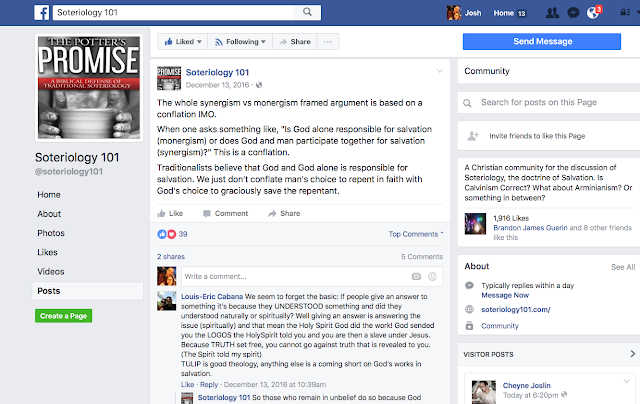Select Posts in page sidebar
This screenshot has width=640, height=404.
pos(87,291)
